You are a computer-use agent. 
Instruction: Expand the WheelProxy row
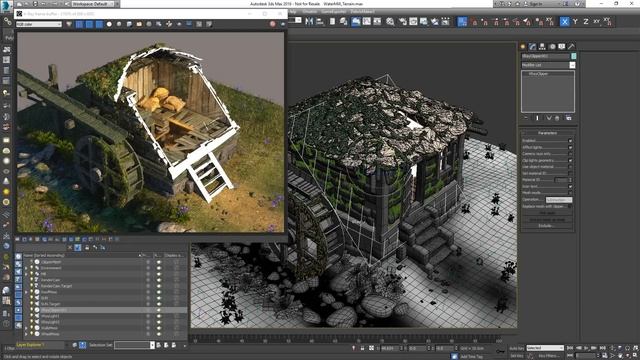[x=27, y=334]
